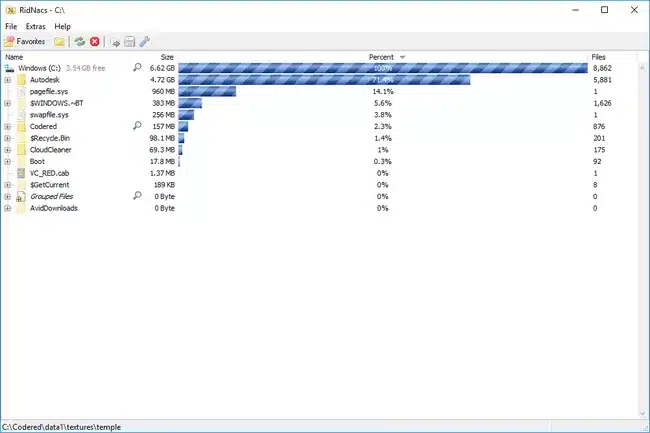
Task: Open the File menu
Action: [11, 26]
